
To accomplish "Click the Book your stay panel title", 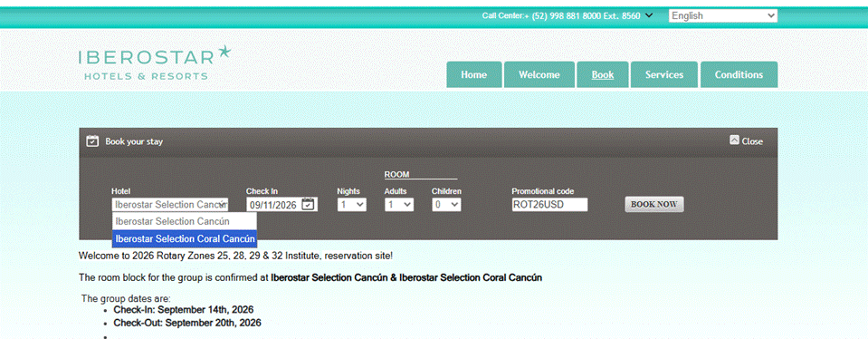I will [134, 141].
